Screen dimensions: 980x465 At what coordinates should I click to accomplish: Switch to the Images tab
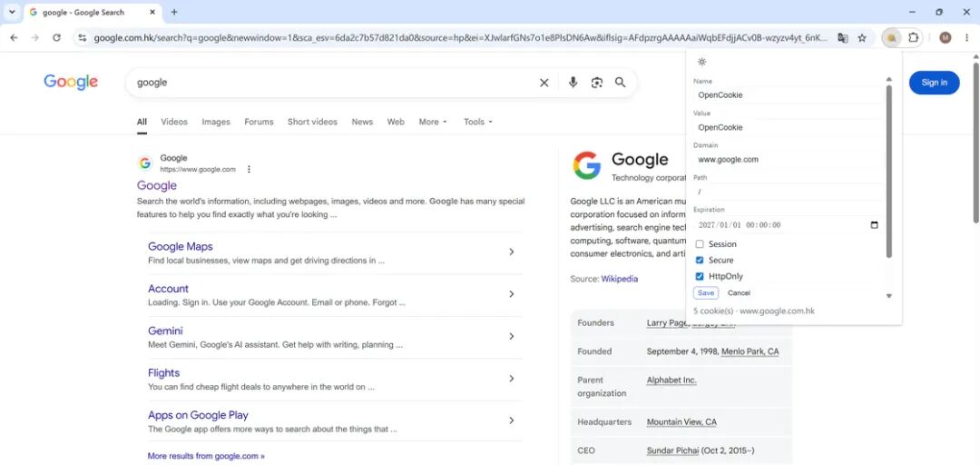[216, 122]
